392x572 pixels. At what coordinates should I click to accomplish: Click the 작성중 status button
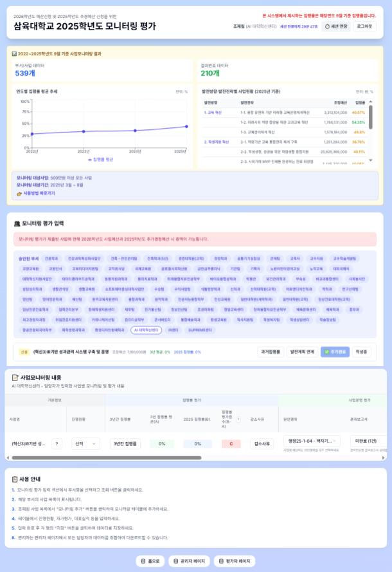pos(361,352)
